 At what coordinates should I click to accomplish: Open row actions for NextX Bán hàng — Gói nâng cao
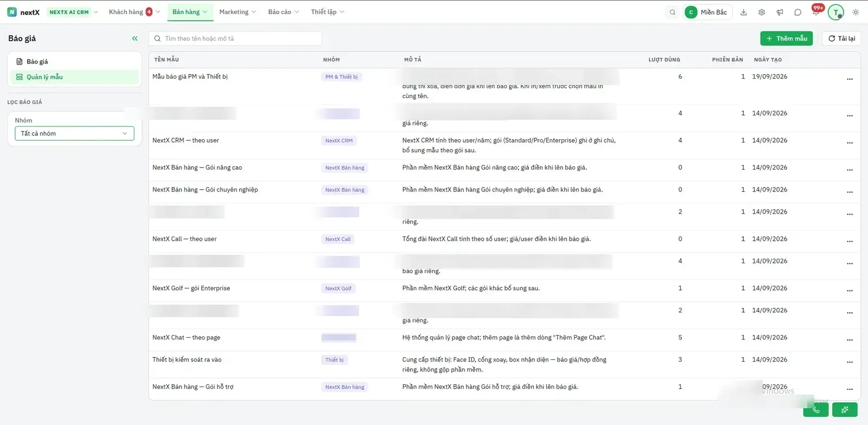850,170
